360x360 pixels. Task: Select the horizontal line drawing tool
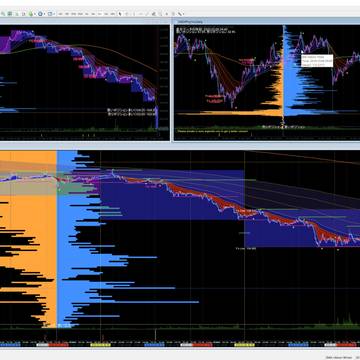click(x=141, y=14)
